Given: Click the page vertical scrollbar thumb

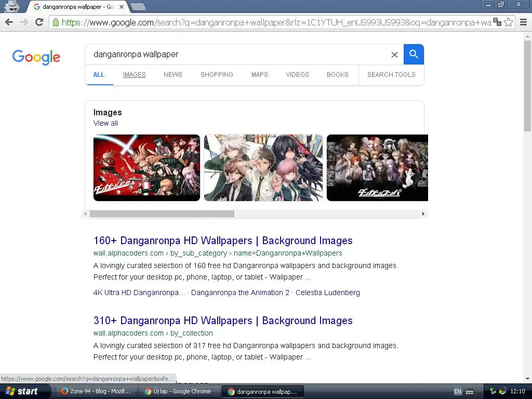Looking at the screenshot, I should tap(527, 86).
